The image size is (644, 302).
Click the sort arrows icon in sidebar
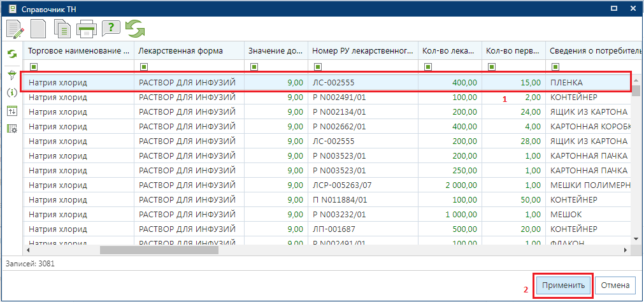tap(12, 110)
